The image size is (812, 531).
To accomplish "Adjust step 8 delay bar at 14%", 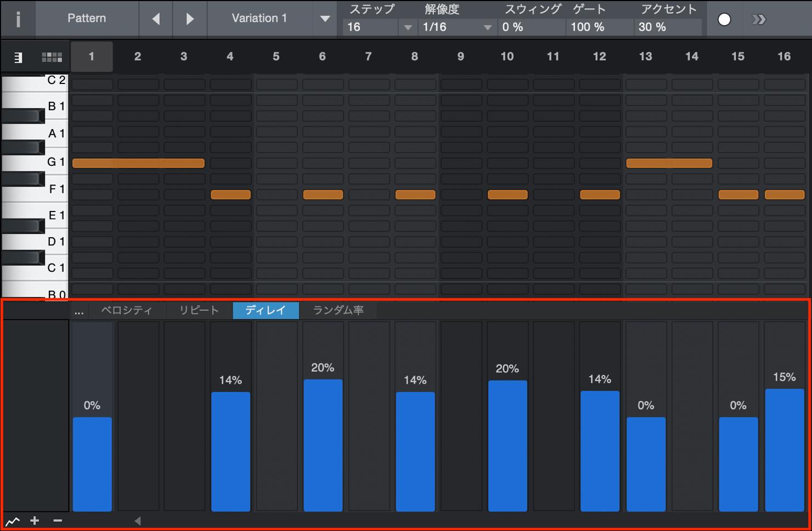I will 415,451.
